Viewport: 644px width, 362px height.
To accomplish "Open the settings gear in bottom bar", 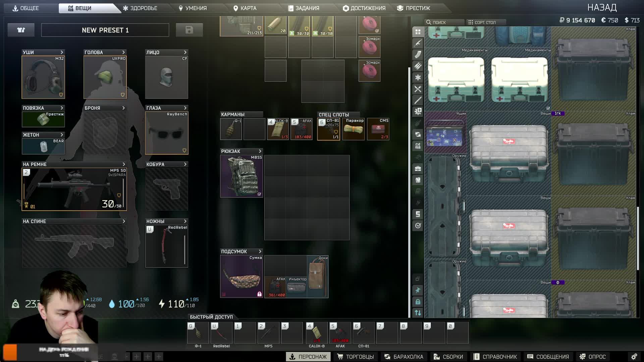I will [x=634, y=357].
